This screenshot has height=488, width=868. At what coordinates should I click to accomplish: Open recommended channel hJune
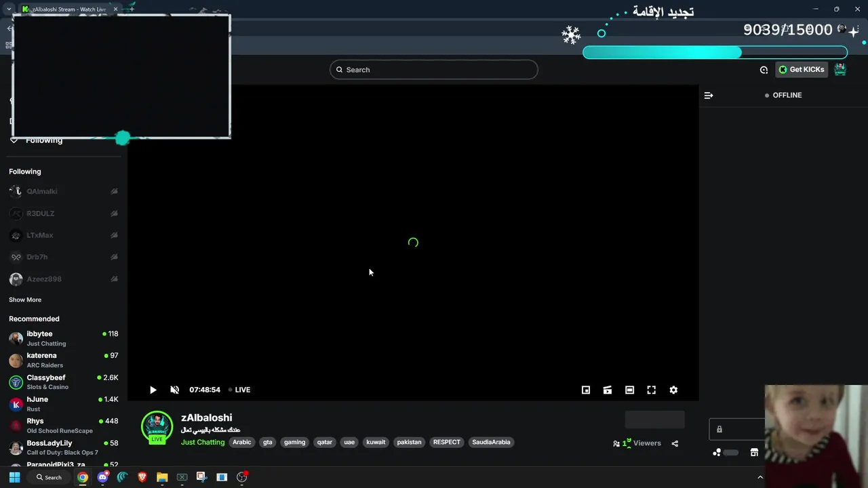coord(64,404)
